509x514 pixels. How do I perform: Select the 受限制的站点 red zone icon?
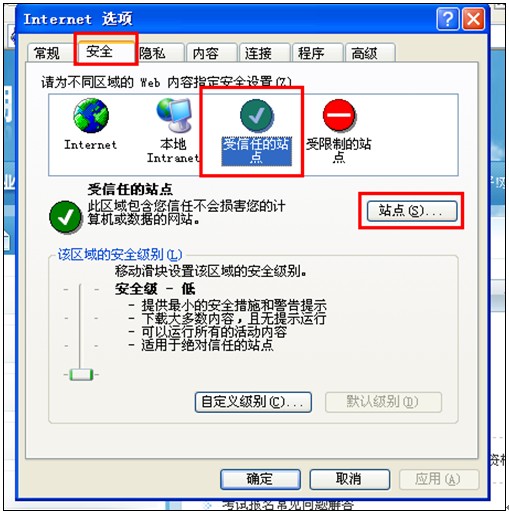pyautogui.click(x=339, y=115)
